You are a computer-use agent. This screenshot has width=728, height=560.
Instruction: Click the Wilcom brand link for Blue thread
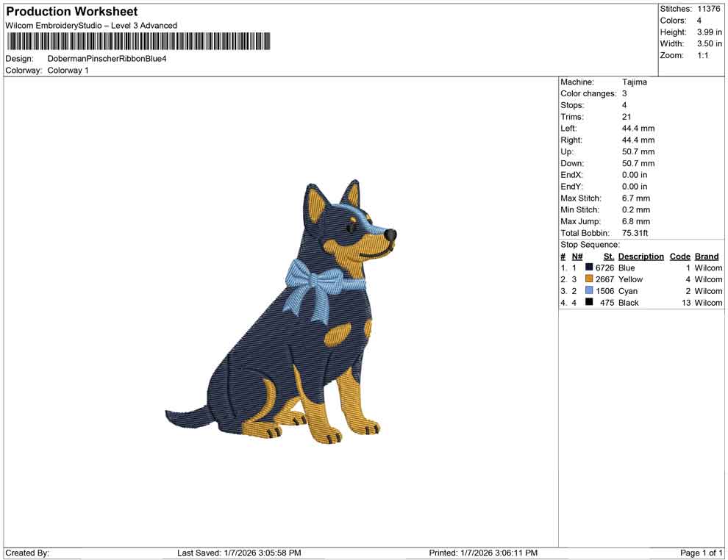click(707, 268)
